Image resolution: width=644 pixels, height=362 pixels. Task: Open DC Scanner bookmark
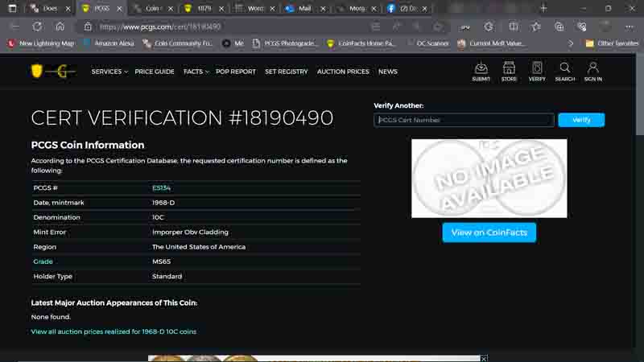tap(428, 43)
